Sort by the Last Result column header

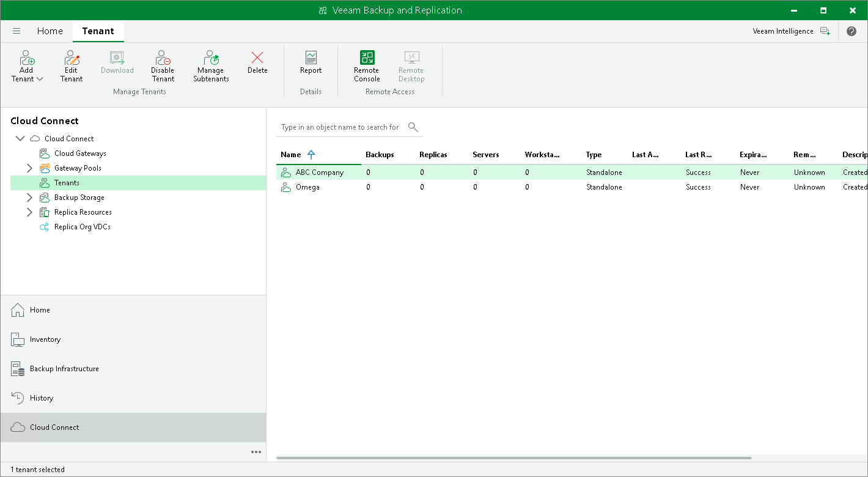click(699, 155)
